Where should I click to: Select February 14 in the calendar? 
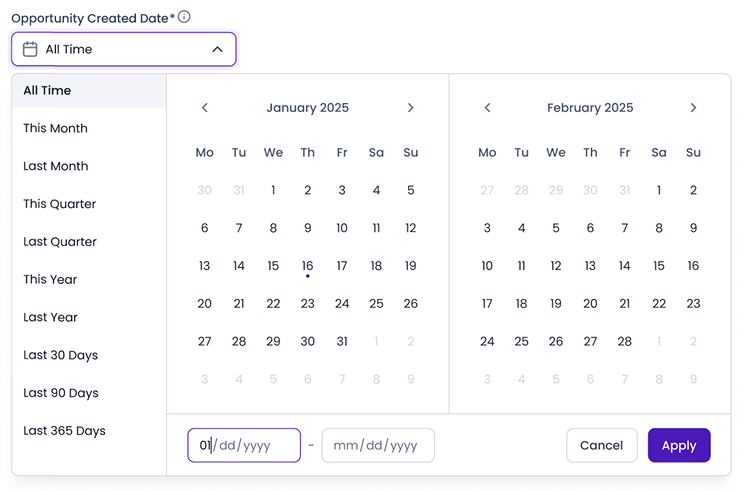tap(624, 266)
